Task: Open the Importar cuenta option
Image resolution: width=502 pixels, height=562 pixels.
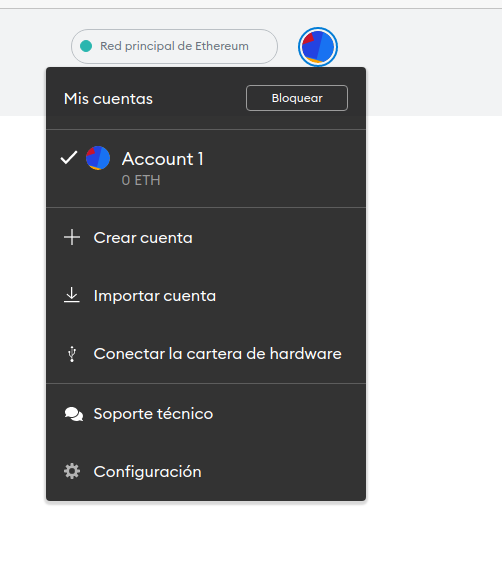Action: pos(206,296)
